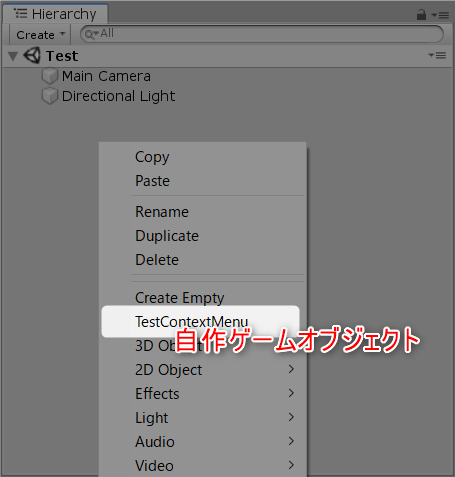Viewport: 455px width, 477px height.
Task: Select the Test scene row
Action: (x=227, y=56)
